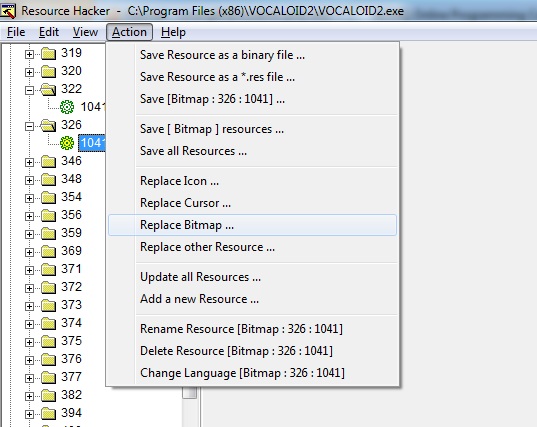The image size is (537, 427).
Task: Click the folder icon for 356
Action: point(48,216)
